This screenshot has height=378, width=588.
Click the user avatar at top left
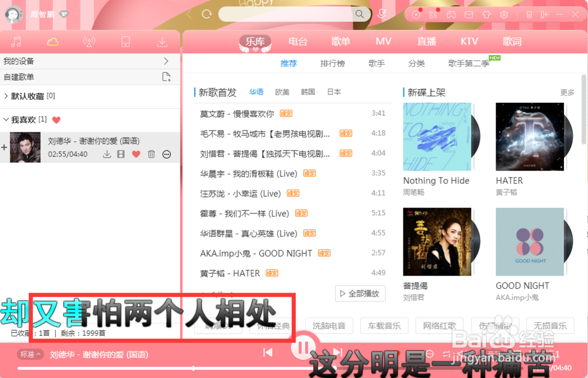[x=14, y=14]
